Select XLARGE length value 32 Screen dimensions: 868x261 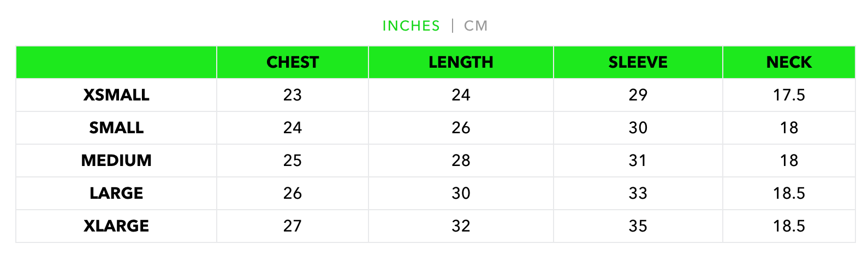461,226
